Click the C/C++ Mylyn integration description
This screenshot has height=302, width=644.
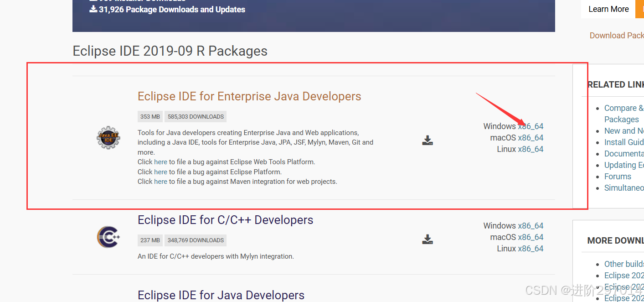coord(216,256)
